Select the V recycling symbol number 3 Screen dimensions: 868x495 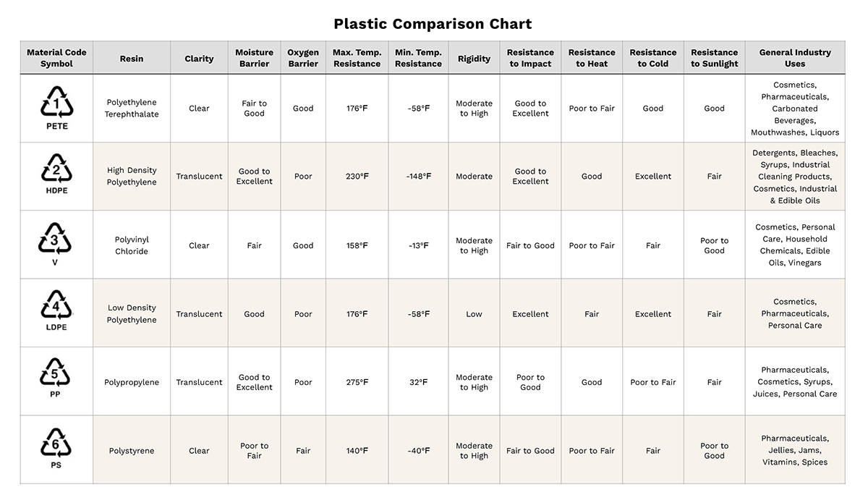(x=56, y=240)
